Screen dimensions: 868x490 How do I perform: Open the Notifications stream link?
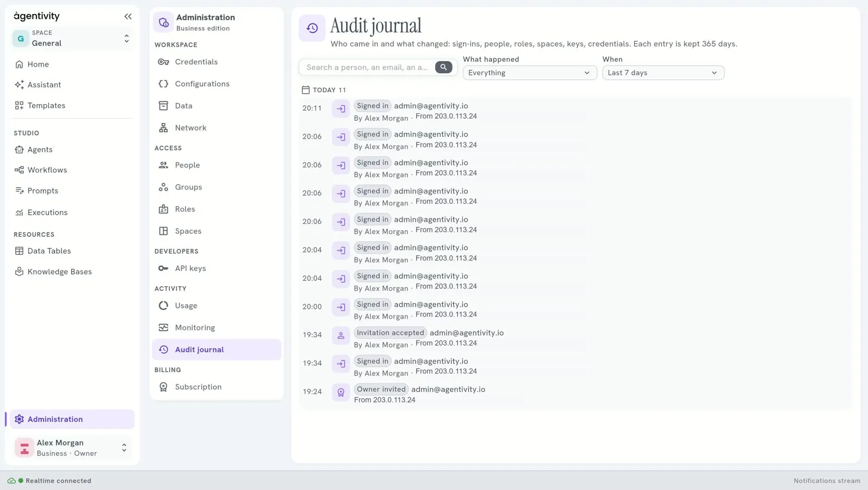(x=827, y=481)
